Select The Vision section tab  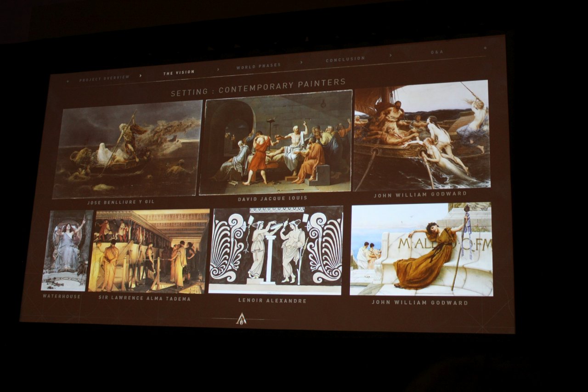(x=179, y=72)
